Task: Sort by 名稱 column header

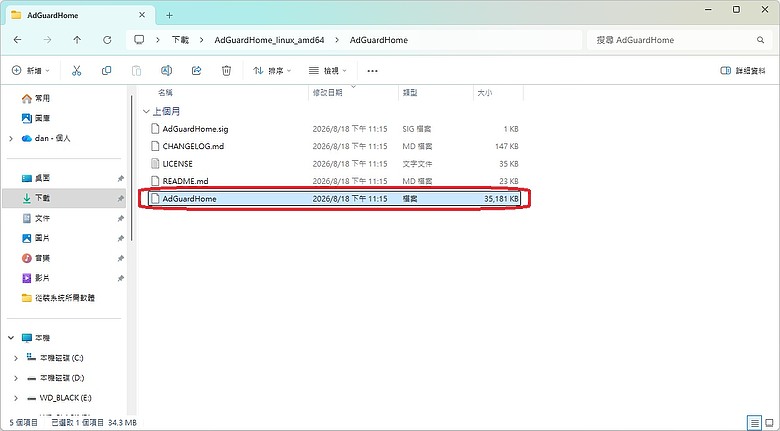Action: 165,93
